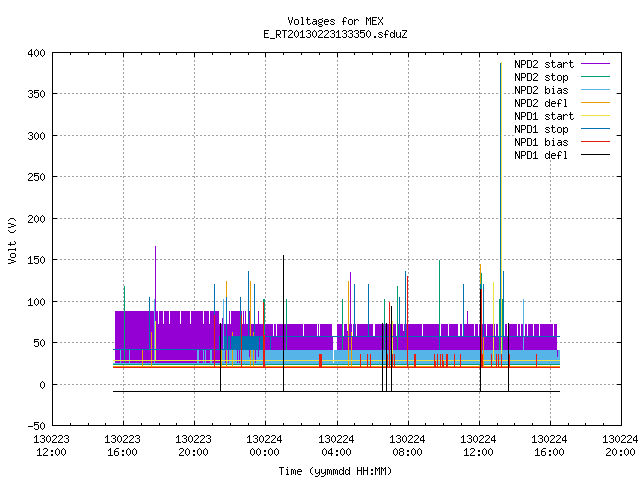Image resolution: width=640 pixels, height=480 pixels.
Task: Click the 100 y-axis tick label
Action: click(x=36, y=302)
